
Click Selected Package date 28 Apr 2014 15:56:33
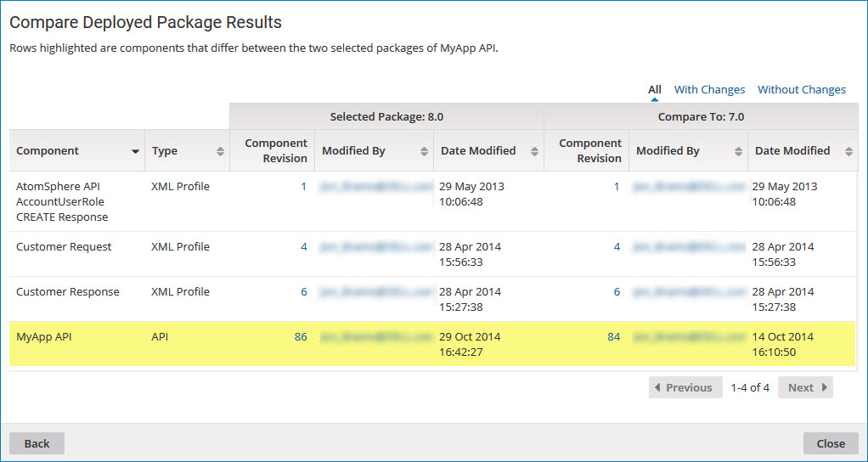(470, 255)
